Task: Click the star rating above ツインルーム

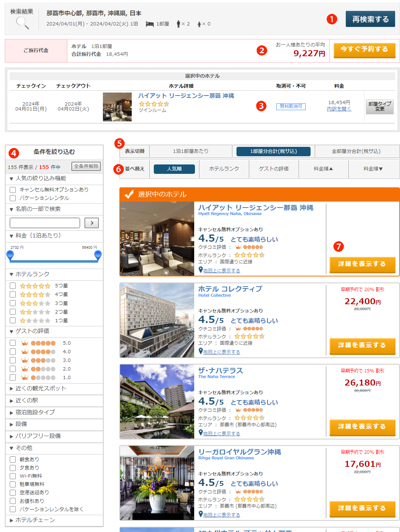Action: click(x=154, y=104)
